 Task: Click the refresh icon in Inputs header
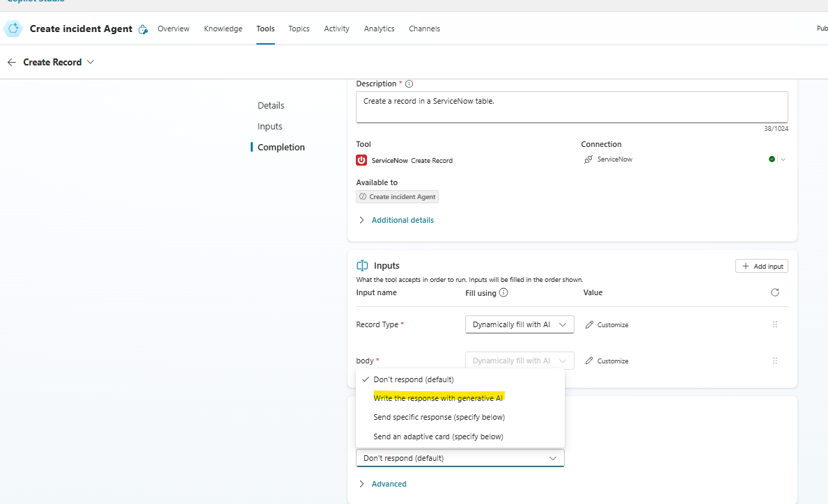click(x=775, y=293)
